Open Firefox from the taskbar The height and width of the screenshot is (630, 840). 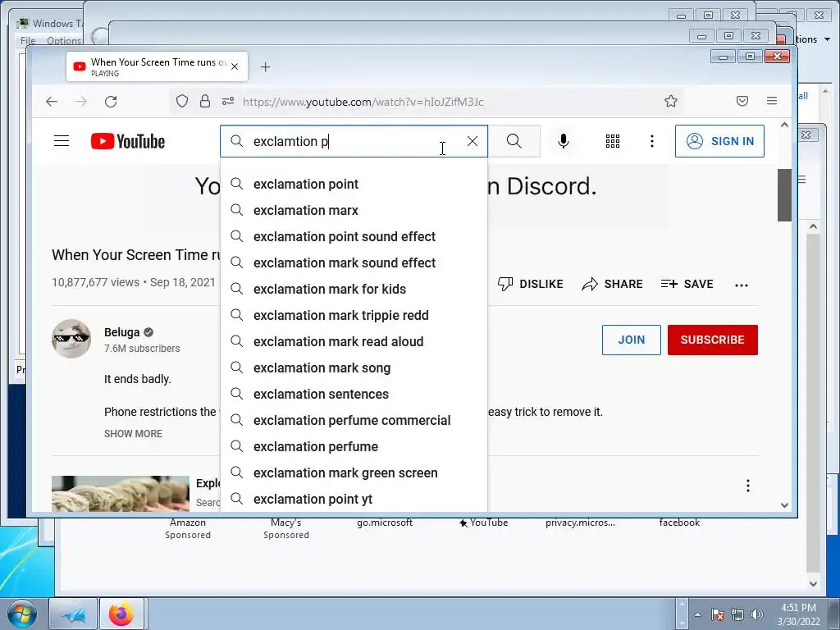121,614
